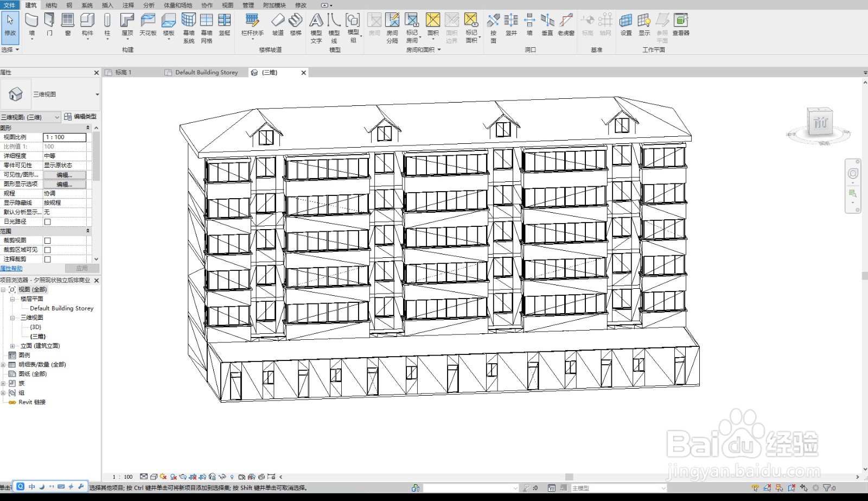Viewport: 868px width, 501px height.
Task: Click the 标记房间 tag room tool
Action: pyautogui.click(x=412, y=28)
